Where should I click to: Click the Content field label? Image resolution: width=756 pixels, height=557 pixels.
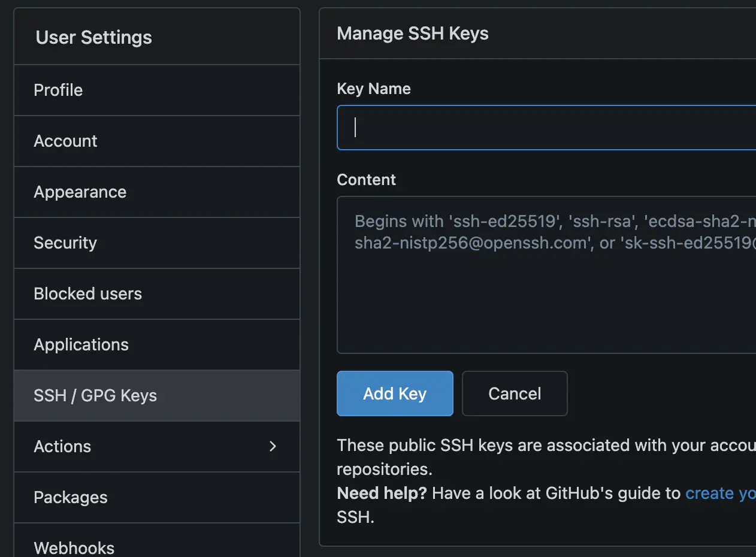pos(366,180)
